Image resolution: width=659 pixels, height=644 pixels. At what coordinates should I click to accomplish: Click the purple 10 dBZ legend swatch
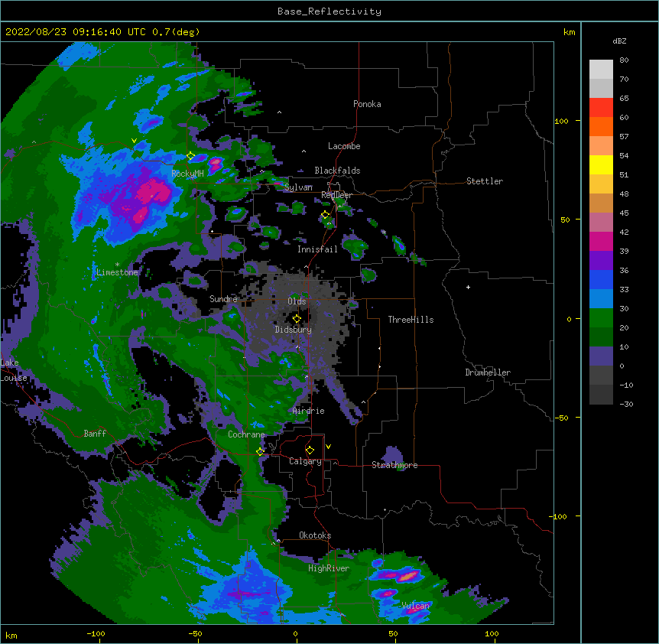tap(601, 356)
